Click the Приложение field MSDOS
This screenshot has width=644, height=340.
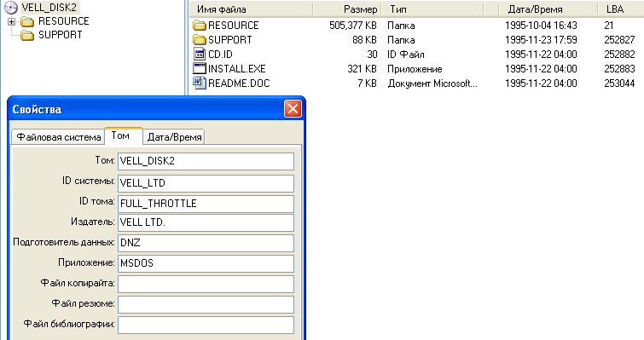(x=206, y=263)
